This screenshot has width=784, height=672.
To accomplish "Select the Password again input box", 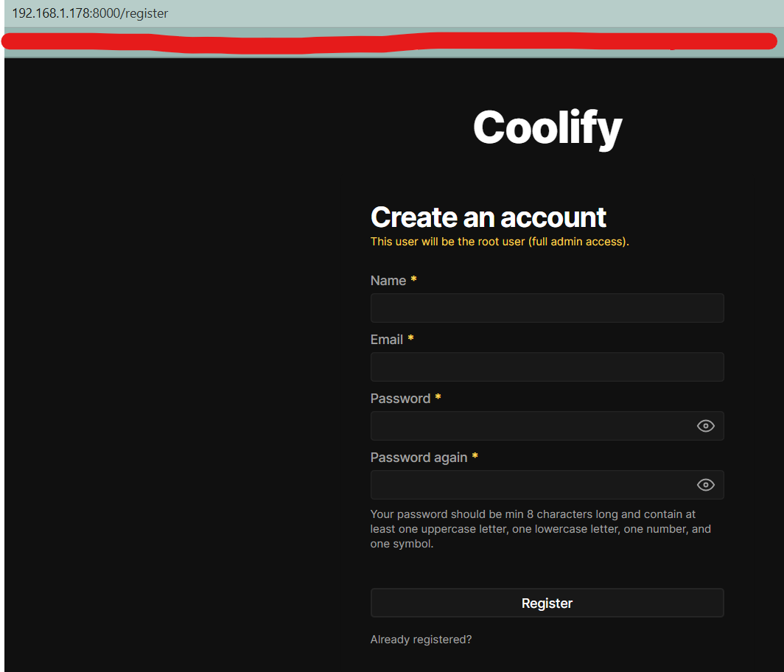I will point(532,485).
